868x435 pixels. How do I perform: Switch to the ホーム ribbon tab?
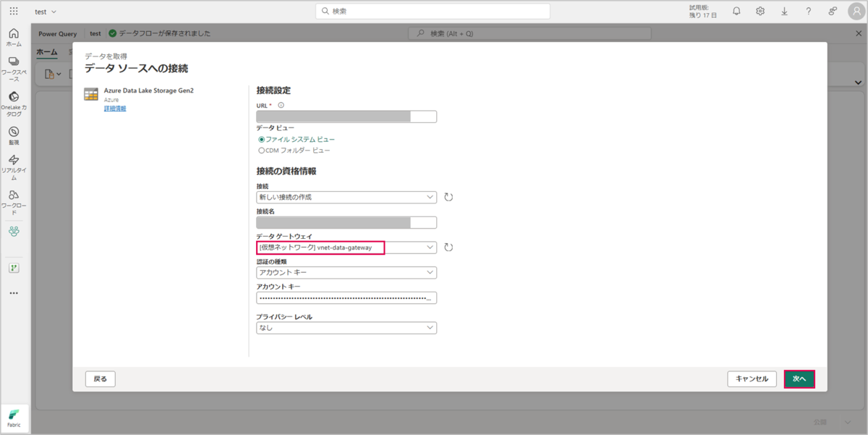[x=47, y=52]
